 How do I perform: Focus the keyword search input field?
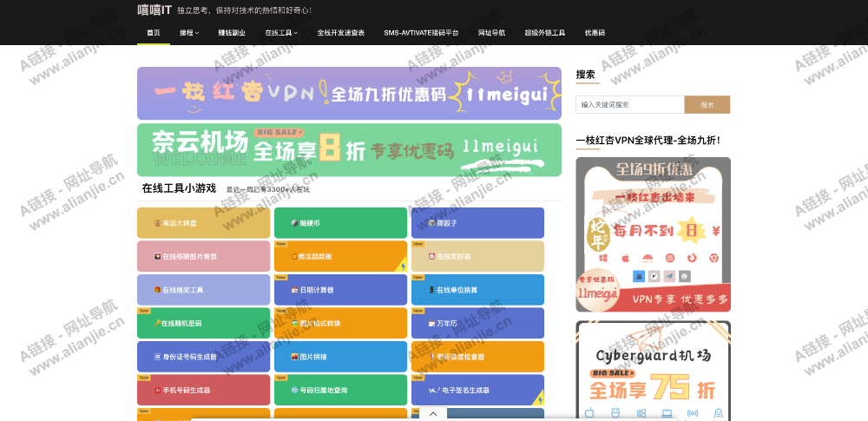[x=630, y=105]
